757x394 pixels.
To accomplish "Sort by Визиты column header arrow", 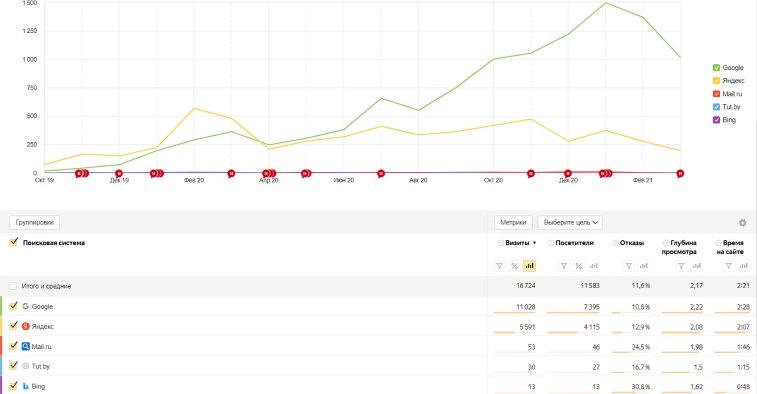I will pos(534,243).
